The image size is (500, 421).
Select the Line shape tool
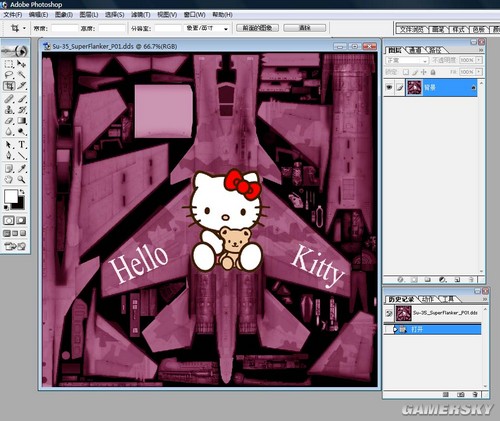tap(22, 156)
